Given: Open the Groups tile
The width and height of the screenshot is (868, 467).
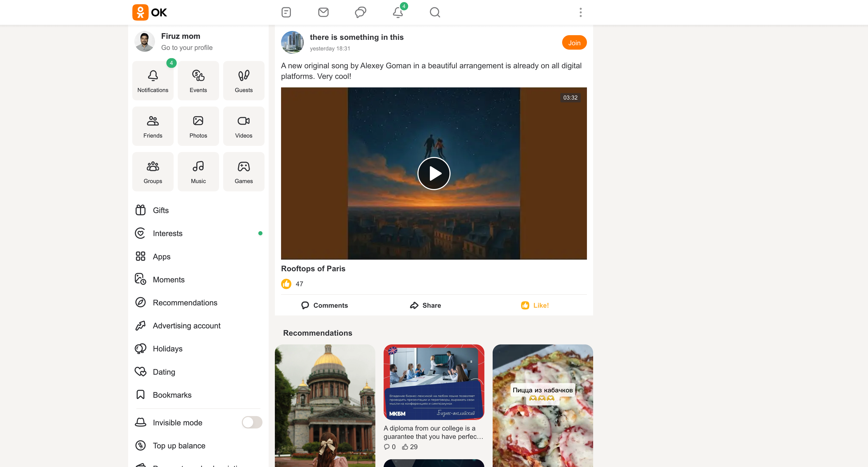Looking at the screenshot, I should pyautogui.click(x=153, y=172).
